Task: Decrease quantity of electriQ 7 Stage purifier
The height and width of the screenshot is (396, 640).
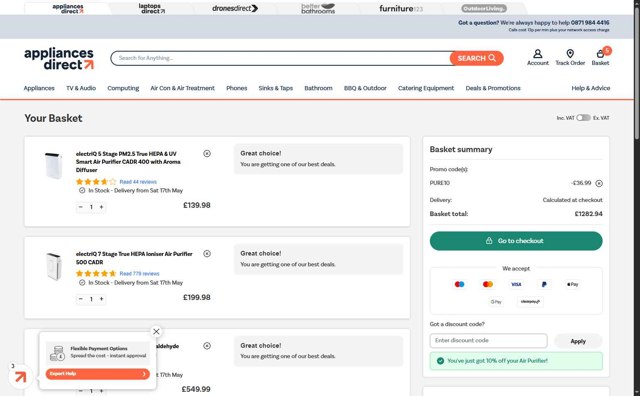Action: [81, 299]
